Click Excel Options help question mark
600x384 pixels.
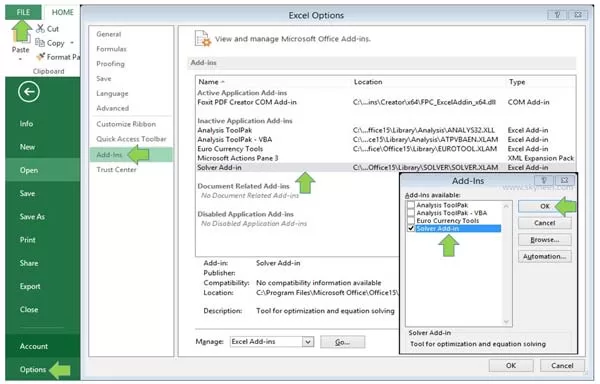(x=557, y=15)
